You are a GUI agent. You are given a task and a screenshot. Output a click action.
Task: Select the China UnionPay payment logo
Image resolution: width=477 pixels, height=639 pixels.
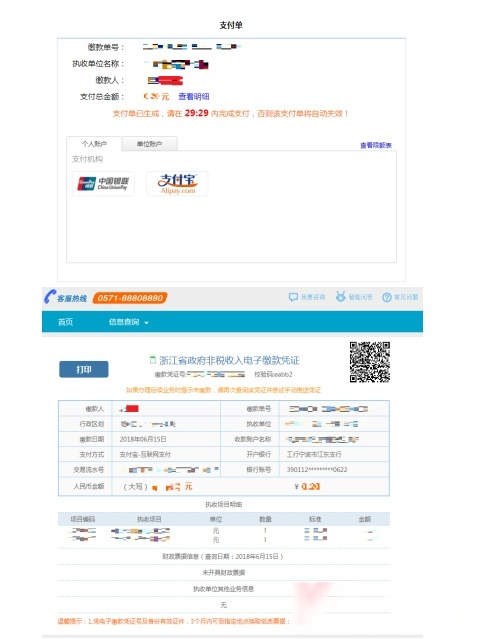pyautogui.click(x=103, y=184)
